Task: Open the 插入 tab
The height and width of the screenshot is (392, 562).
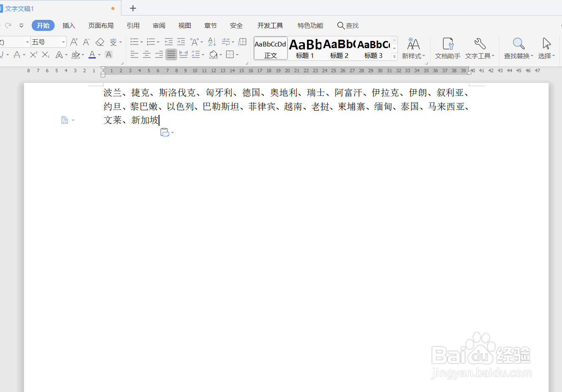Action: [x=69, y=25]
